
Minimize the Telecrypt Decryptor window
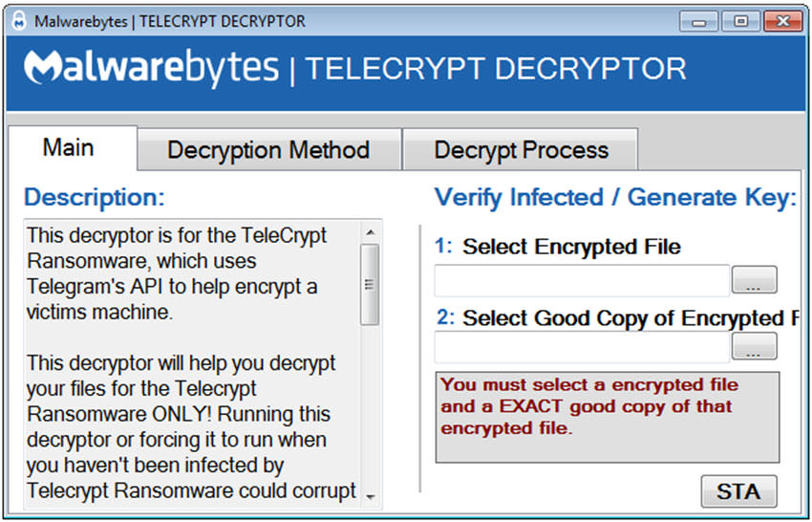(700, 20)
